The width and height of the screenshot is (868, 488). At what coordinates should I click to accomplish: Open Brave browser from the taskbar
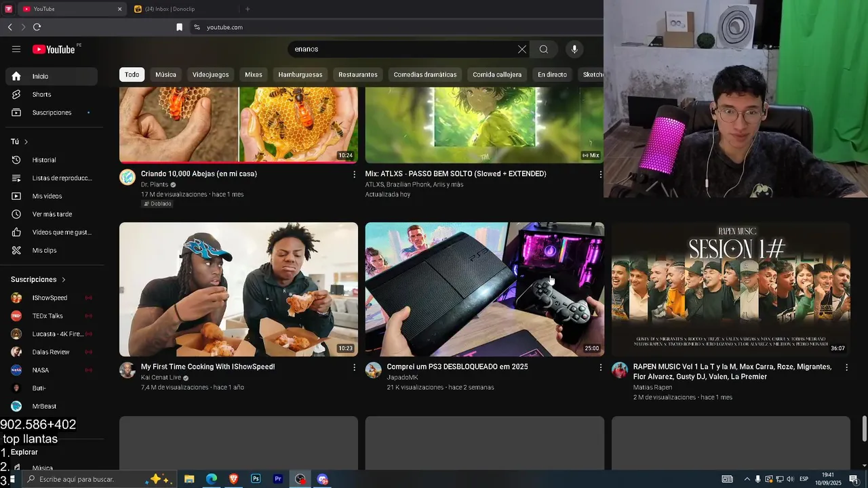tap(233, 479)
